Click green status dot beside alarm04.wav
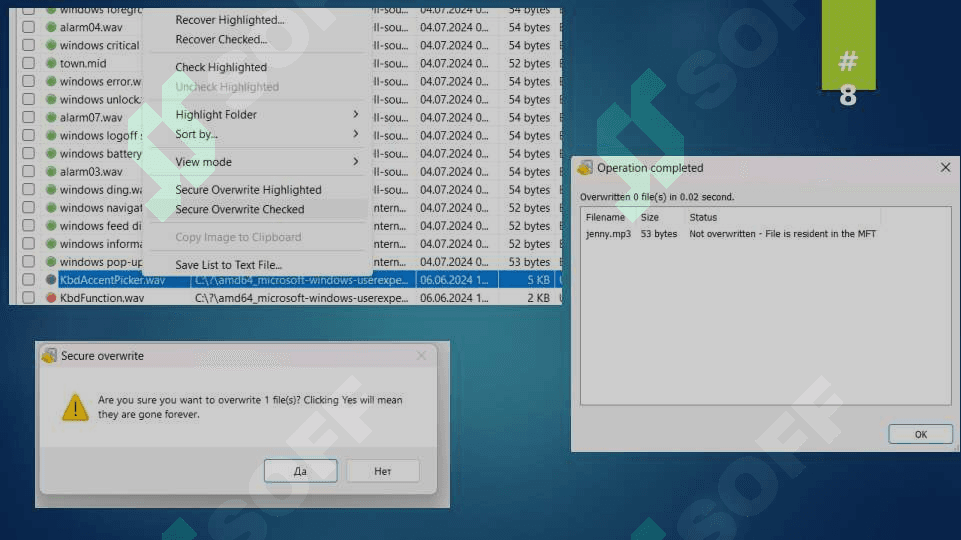Image resolution: width=961 pixels, height=540 pixels. [x=52, y=28]
